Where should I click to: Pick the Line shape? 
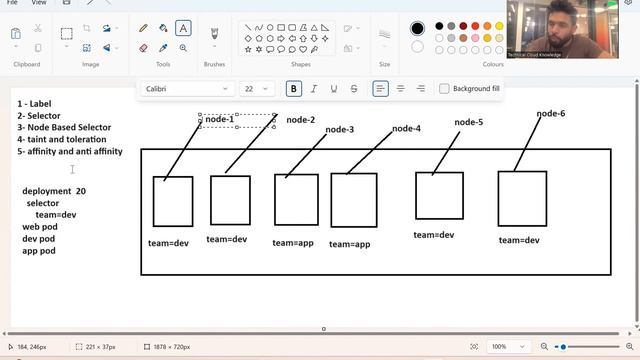[248, 28]
